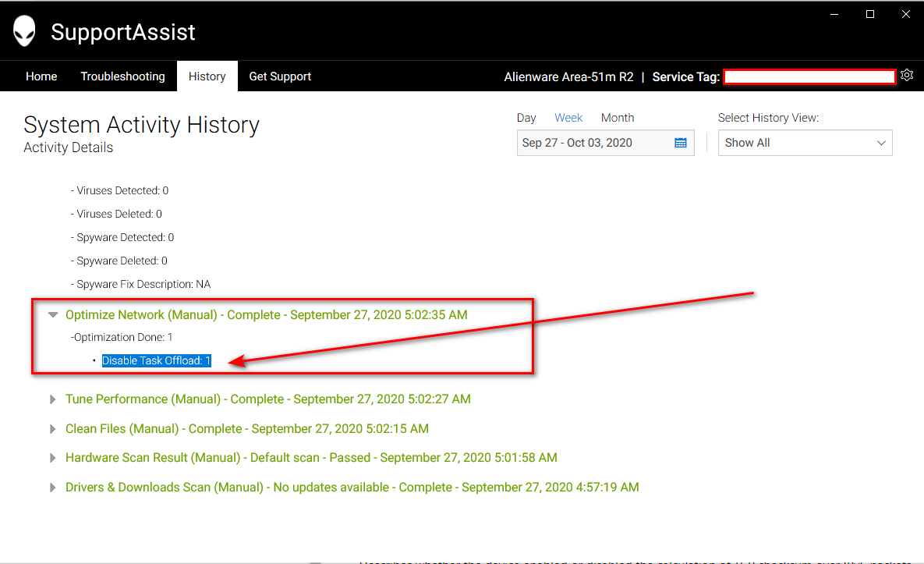Click the Optimize Network (Manual) entry title

click(x=267, y=314)
